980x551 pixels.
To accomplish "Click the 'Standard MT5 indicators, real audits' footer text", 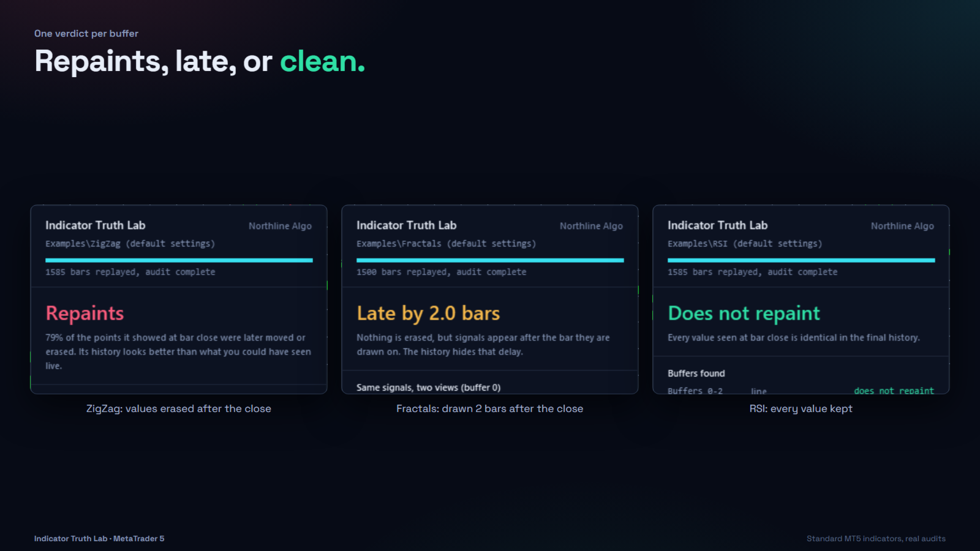I will click(876, 539).
